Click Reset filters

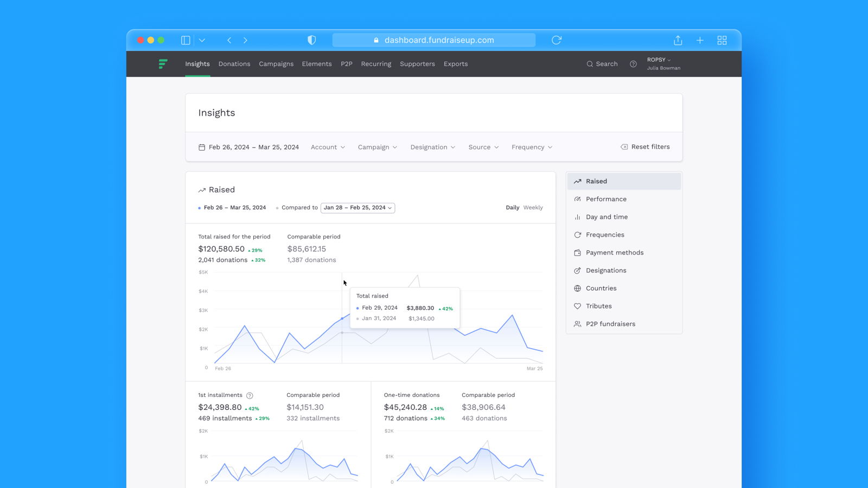click(x=645, y=147)
